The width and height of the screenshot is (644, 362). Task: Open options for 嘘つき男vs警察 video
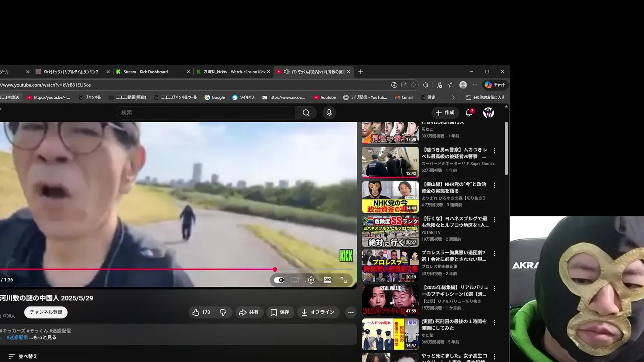pyautogui.click(x=494, y=151)
